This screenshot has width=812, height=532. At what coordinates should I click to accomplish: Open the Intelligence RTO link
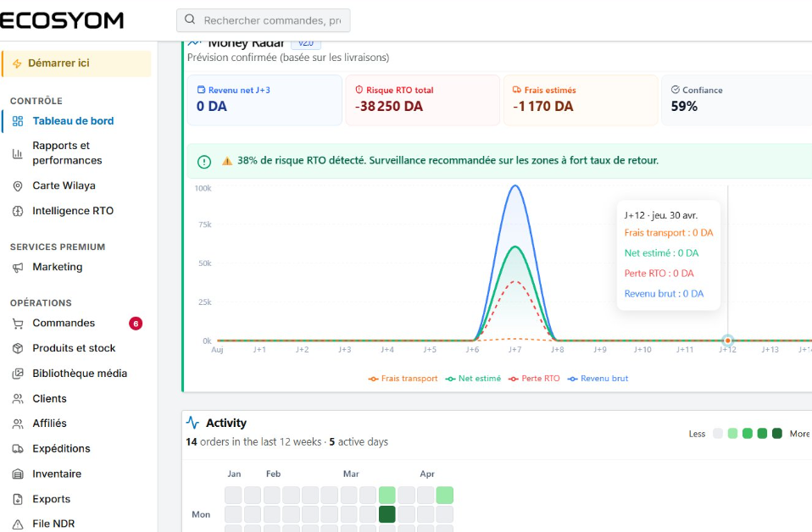pos(76,211)
